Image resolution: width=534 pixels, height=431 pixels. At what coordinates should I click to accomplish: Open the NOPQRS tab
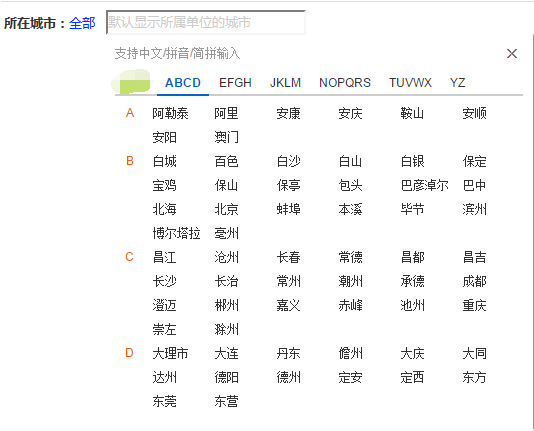(x=345, y=83)
